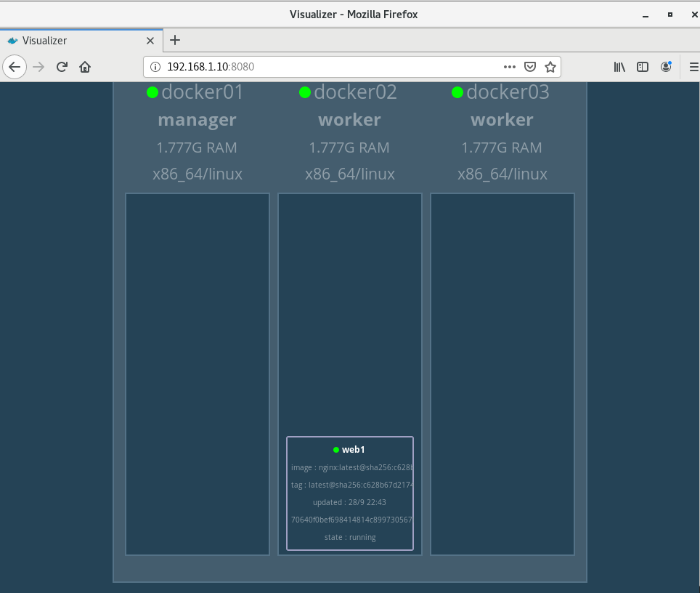Maximize the Firefox window
Image resolution: width=700 pixels, height=593 pixels.
pyautogui.click(x=670, y=15)
